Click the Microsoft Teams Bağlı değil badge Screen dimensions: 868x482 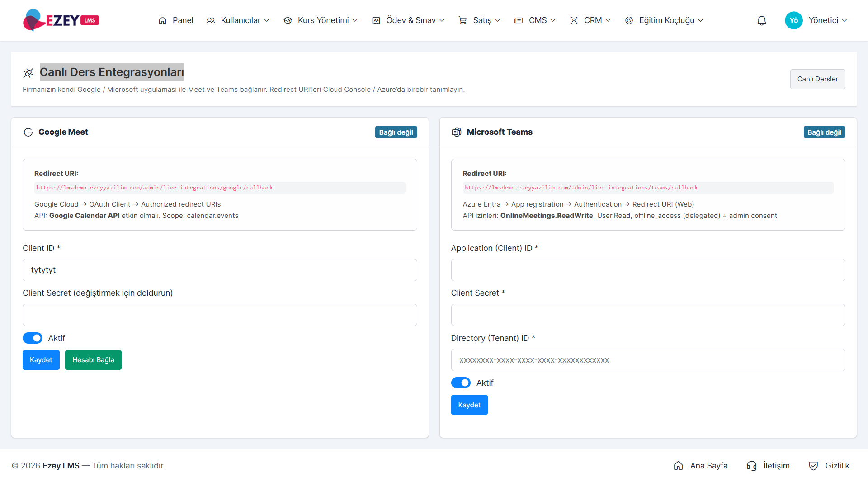(x=824, y=132)
